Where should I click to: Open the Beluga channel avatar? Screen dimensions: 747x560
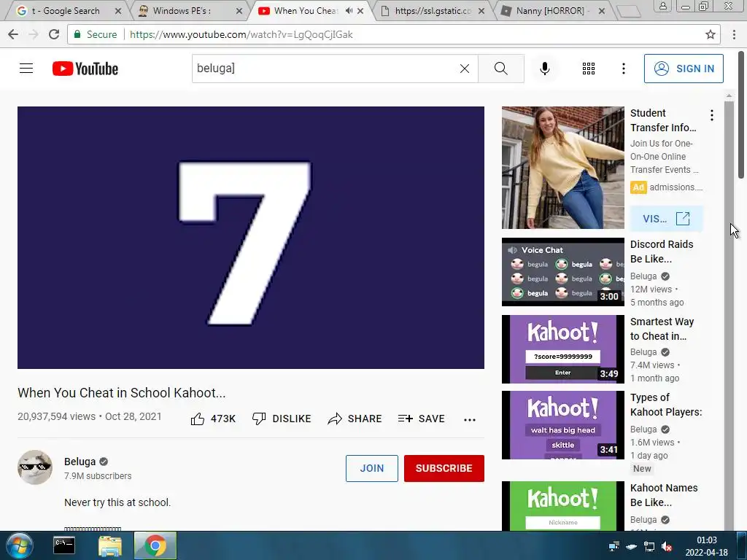(x=35, y=467)
